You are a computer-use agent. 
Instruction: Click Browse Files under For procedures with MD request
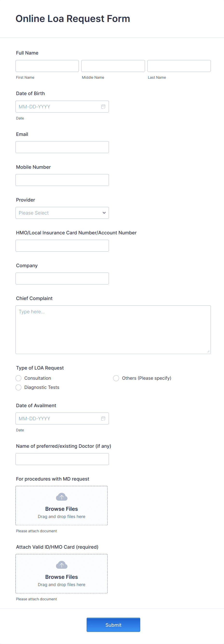click(61, 509)
